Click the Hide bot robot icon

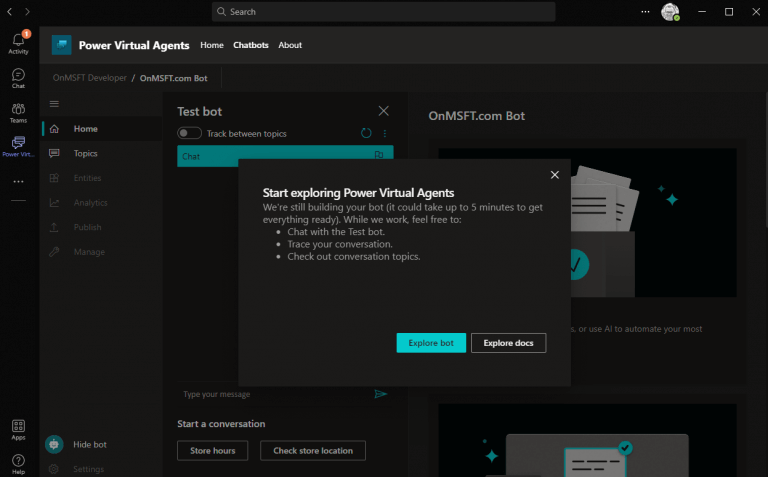pyautogui.click(x=54, y=444)
